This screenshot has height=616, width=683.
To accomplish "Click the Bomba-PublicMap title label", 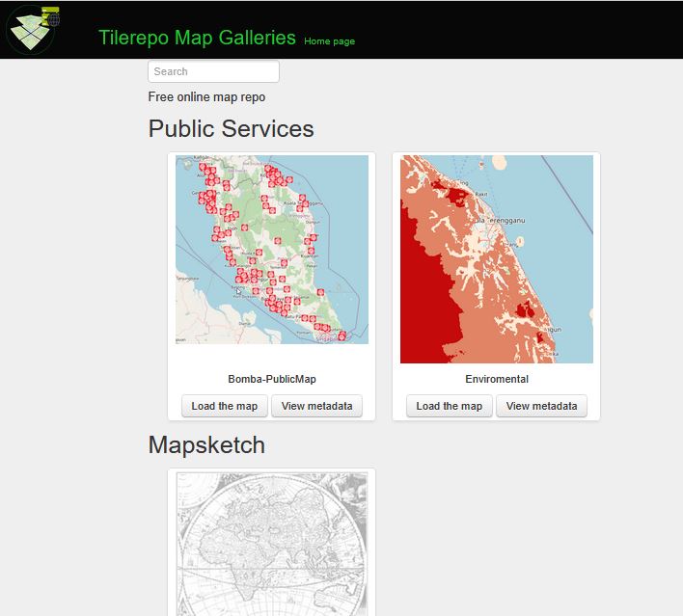I will click(x=272, y=379).
